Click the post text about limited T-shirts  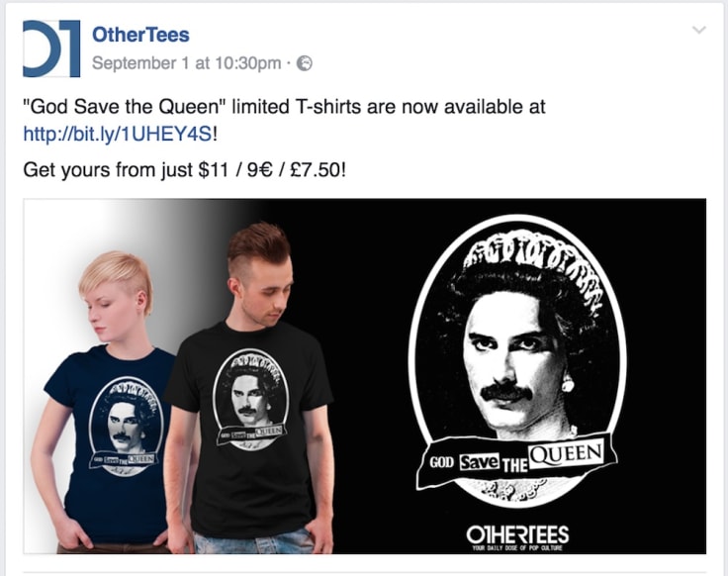(x=284, y=107)
